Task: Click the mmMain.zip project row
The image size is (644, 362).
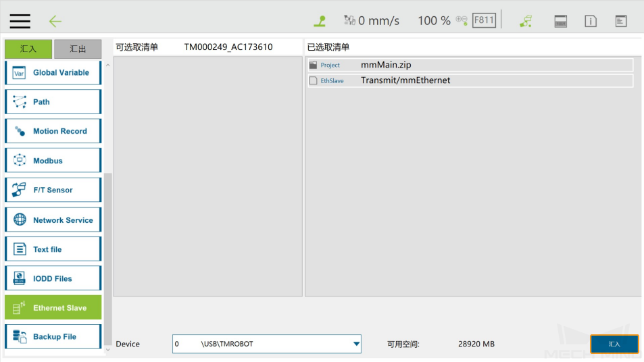Action: coord(470,65)
